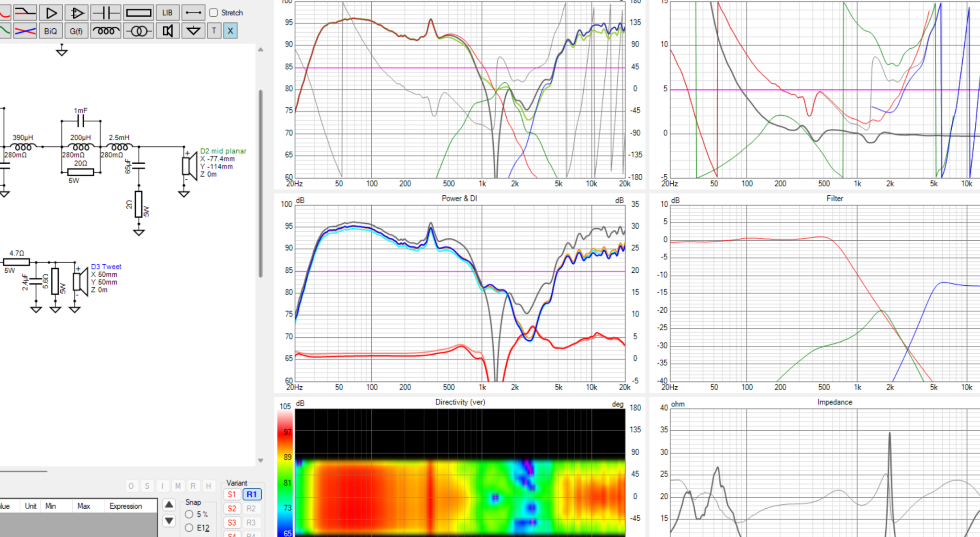Click the schematic scrollbar up arrow
Viewport: 980px width, 537px height.
tap(261, 49)
